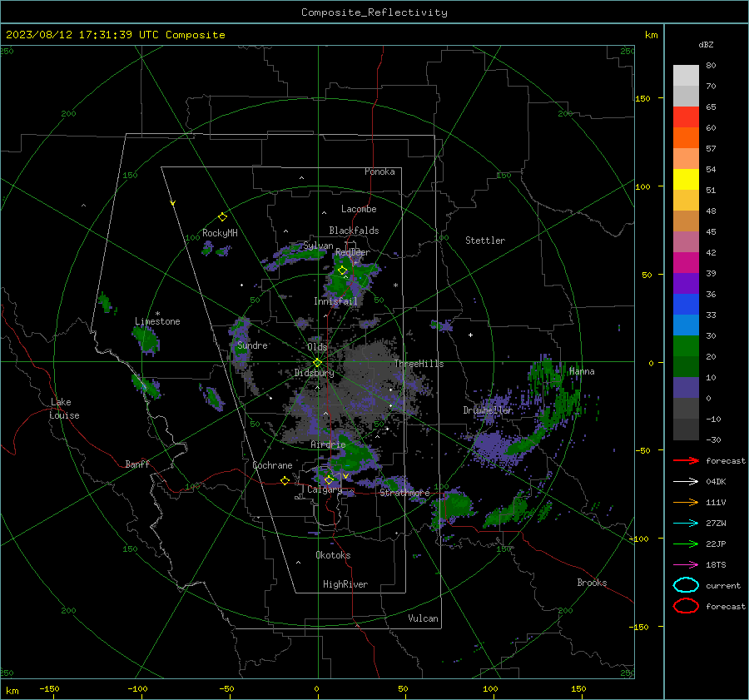
Task: Click the ThreeHills label
Action: (x=419, y=364)
